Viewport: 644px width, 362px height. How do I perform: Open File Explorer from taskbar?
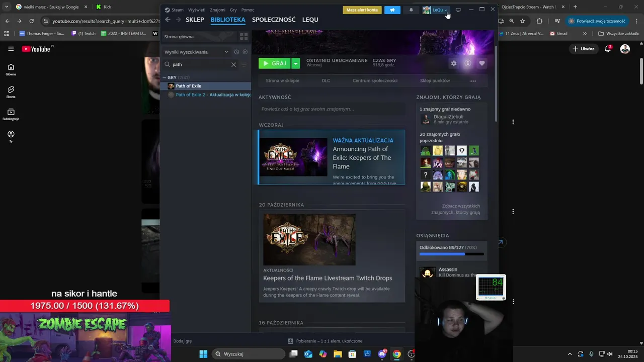[338, 354]
